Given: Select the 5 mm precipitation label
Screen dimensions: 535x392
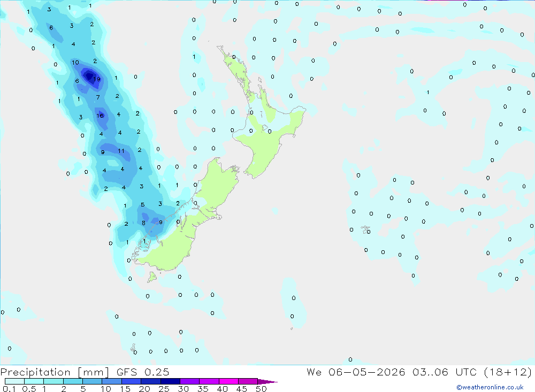Looking at the screenshot, I should [x=143, y=205].
